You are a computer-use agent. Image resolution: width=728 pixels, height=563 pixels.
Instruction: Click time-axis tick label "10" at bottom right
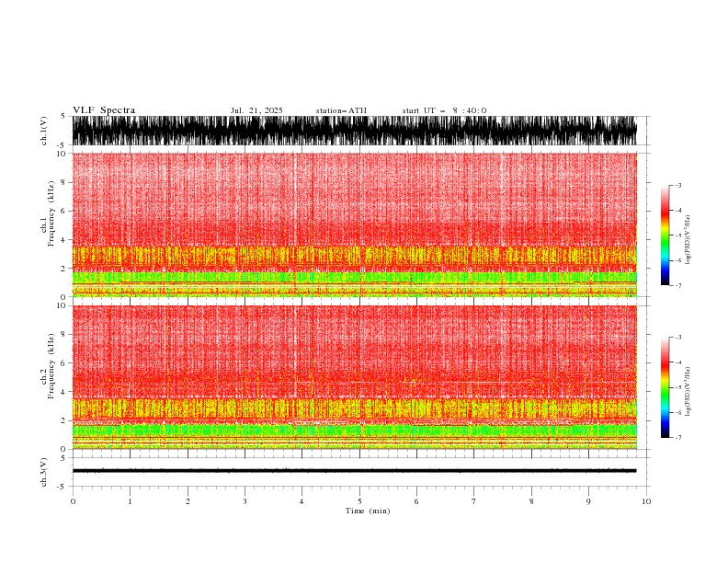point(646,501)
